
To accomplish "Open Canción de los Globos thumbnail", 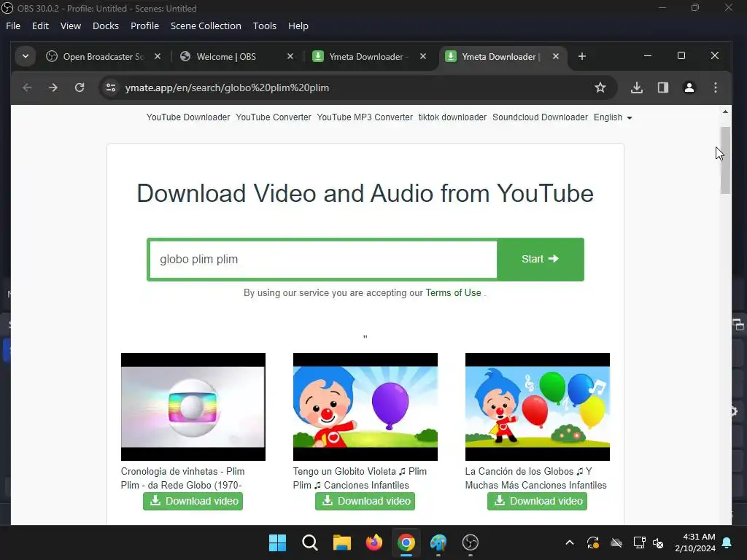I will pos(538,407).
